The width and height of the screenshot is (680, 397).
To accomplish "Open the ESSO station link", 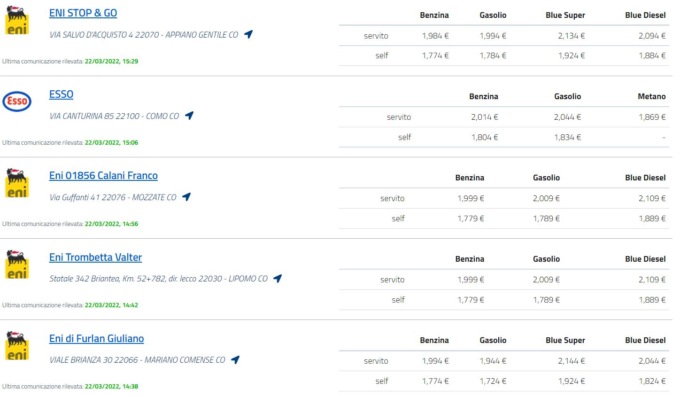I will (x=61, y=94).
